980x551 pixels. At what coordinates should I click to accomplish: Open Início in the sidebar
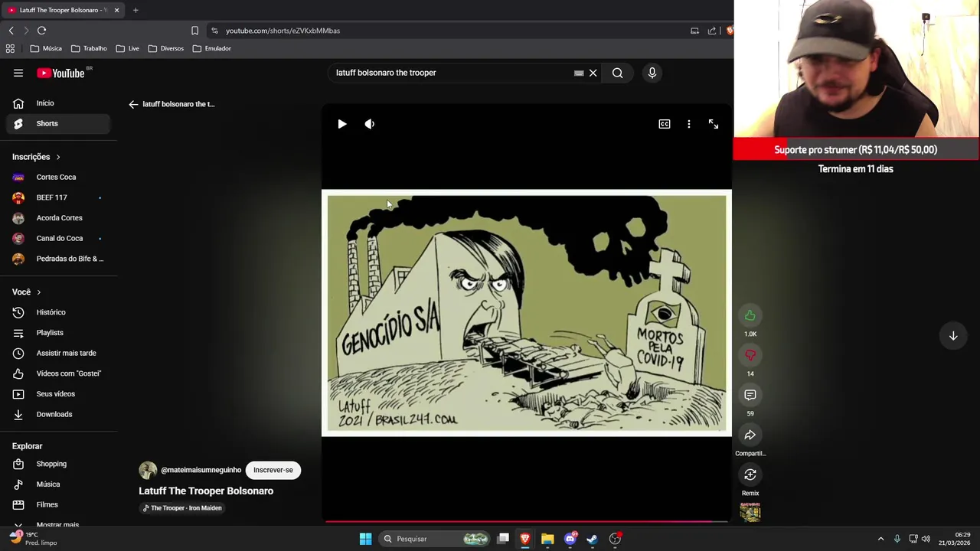[x=57, y=103]
